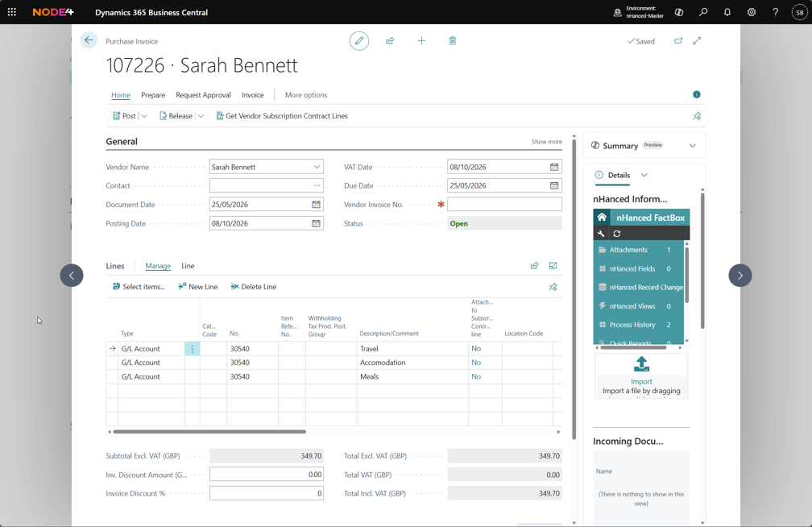The image size is (812, 527).
Task: Open VAT Date calendar picker
Action: [554, 167]
